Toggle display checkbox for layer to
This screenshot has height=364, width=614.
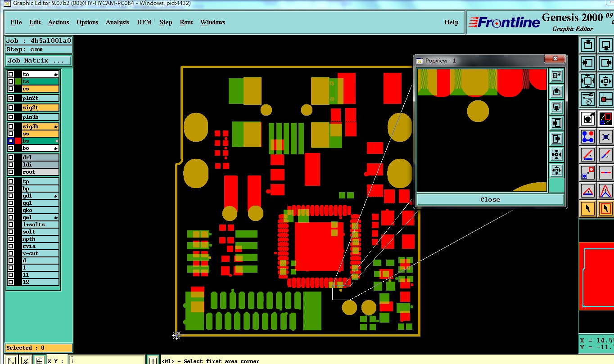pyautogui.click(x=10, y=74)
